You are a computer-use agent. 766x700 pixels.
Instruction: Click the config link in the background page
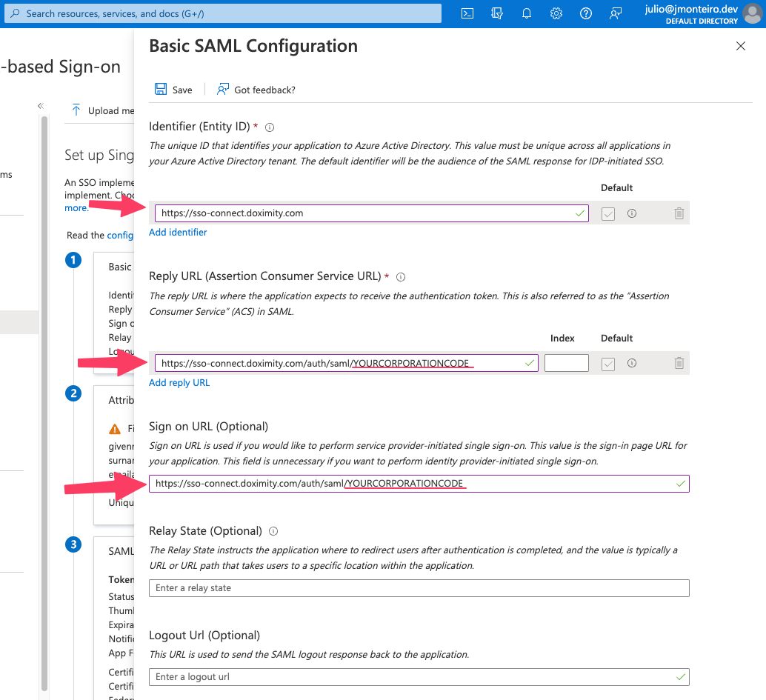(120, 236)
